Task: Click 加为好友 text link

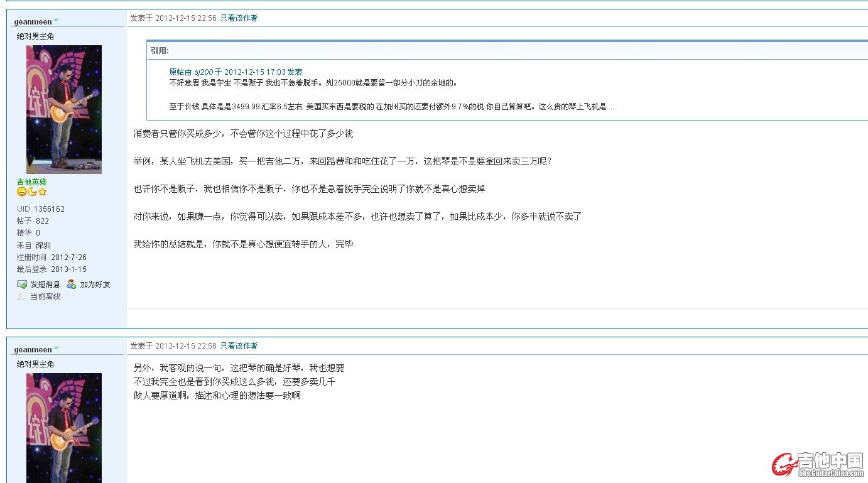Action: (95, 285)
